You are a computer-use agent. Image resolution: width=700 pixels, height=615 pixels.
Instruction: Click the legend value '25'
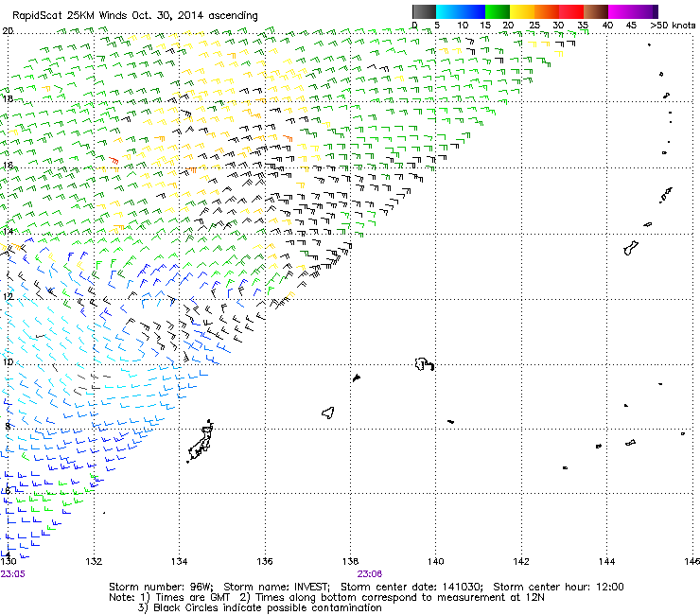pyautogui.click(x=534, y=26)
